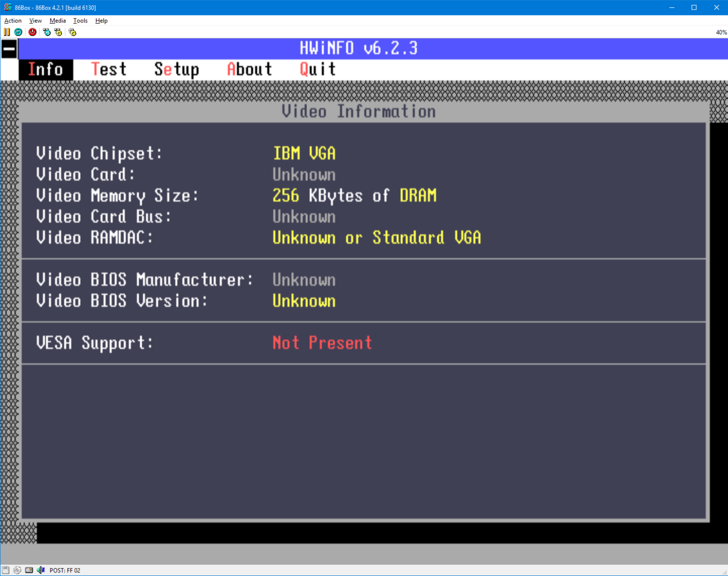This screenshot has height=576, width=728.
Task: Maximize the 86Box window
Action: coord(694,7)
